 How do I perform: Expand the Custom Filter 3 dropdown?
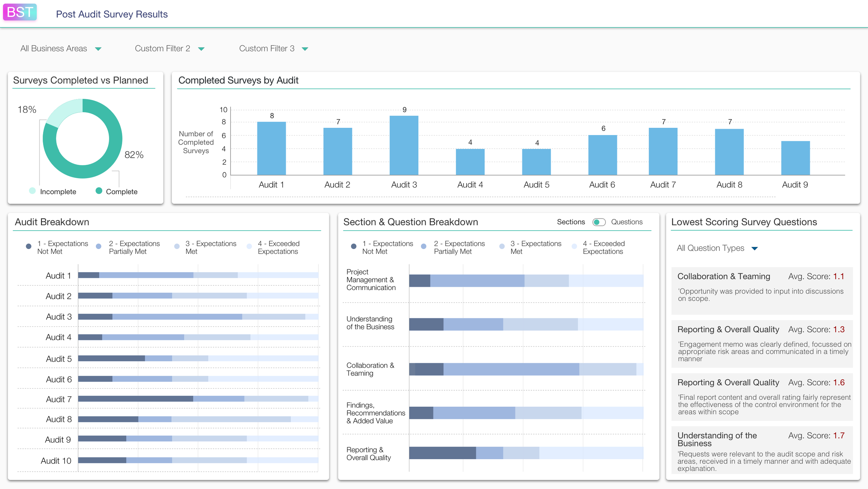[305, 49]
